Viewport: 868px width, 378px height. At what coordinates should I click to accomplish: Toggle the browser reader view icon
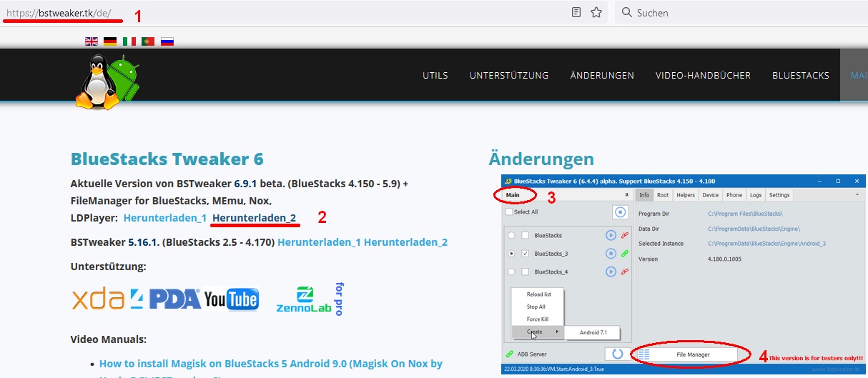tap(576, 12)
